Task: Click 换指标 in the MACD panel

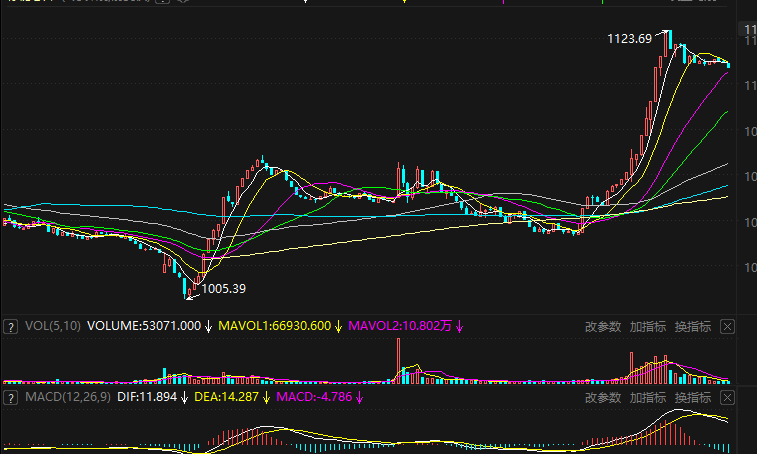Action: [x=692, y=397]
